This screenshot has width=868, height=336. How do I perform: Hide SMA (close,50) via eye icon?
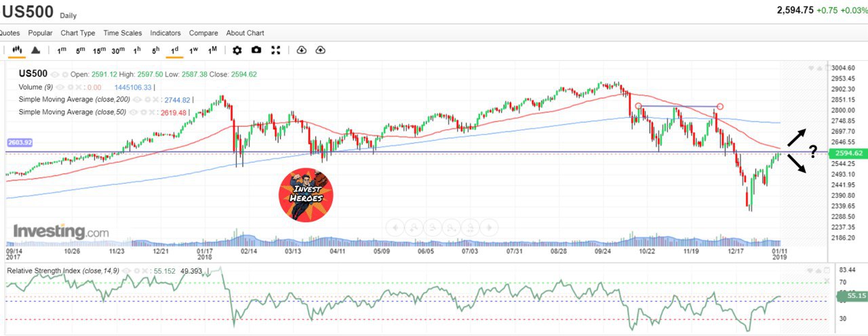(133, 112)
